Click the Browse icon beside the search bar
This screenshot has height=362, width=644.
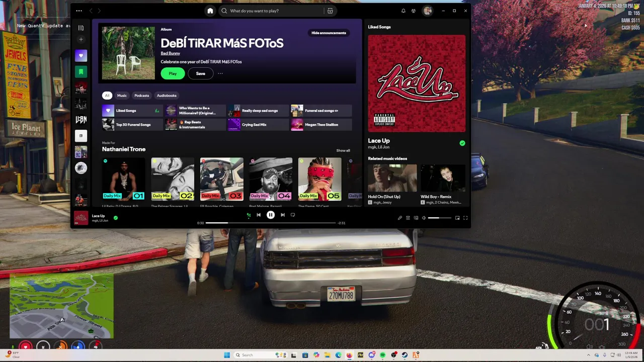[330, 11]
